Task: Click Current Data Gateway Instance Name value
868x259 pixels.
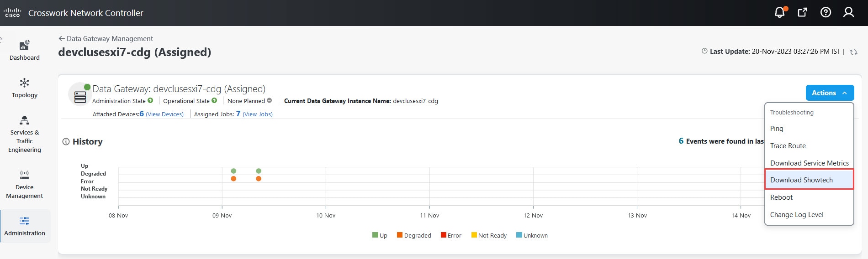Action: click(x=415, y=101)
